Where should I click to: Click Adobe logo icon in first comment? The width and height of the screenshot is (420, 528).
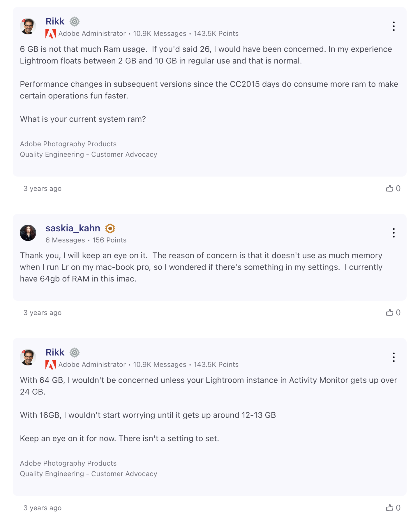tap(51, 34)
